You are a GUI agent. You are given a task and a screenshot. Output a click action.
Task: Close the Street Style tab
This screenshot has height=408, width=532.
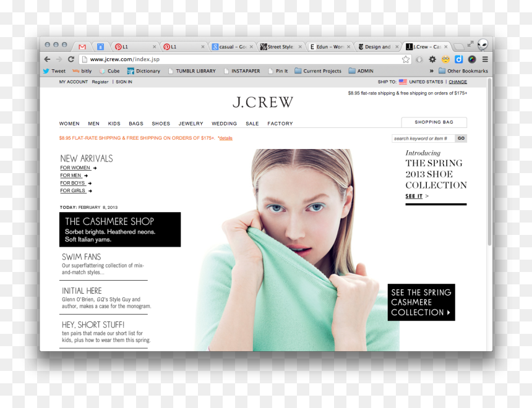coord(300,47)
